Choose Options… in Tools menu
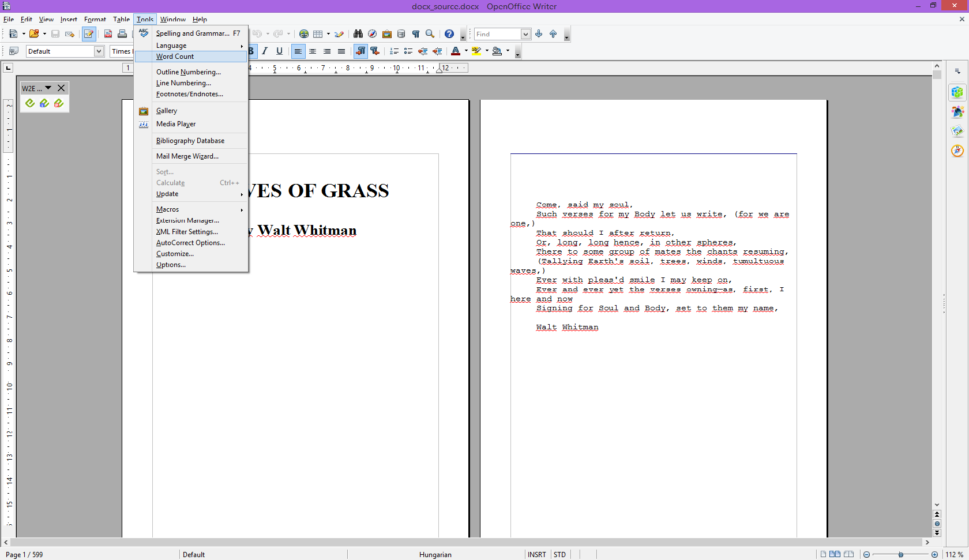Screen dimensions: 969x560 [x=191, y=265]
